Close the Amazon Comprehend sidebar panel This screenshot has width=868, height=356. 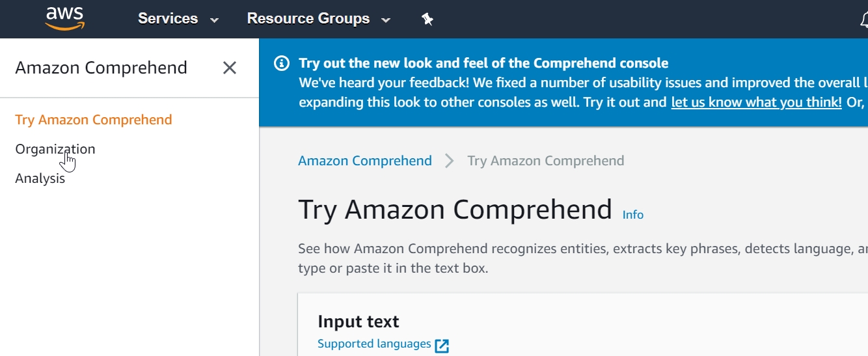(230, 68)
